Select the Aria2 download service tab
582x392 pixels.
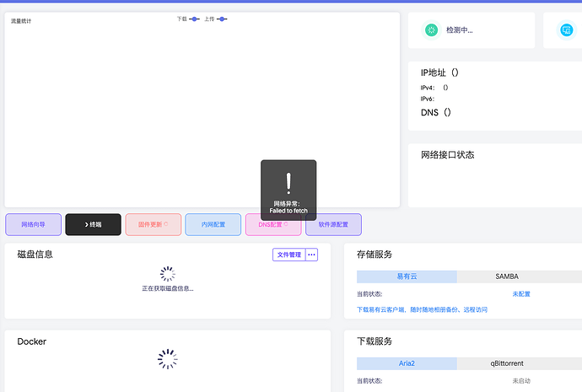(407, 363)
